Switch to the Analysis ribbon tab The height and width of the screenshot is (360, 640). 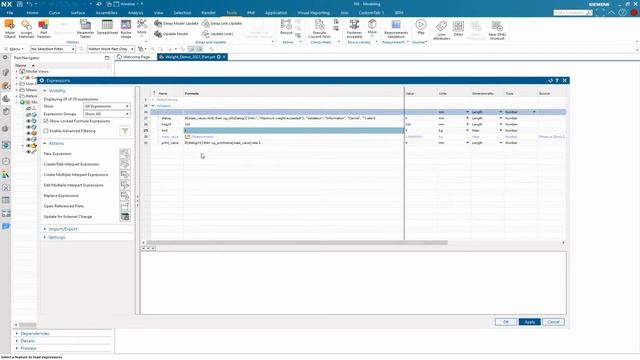coord(136,13)
